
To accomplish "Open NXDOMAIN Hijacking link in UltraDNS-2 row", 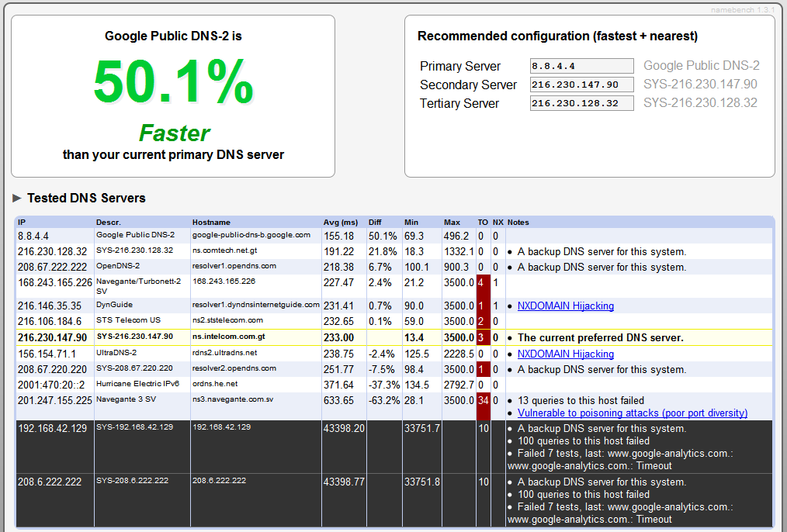I will [x=566, y=354].
